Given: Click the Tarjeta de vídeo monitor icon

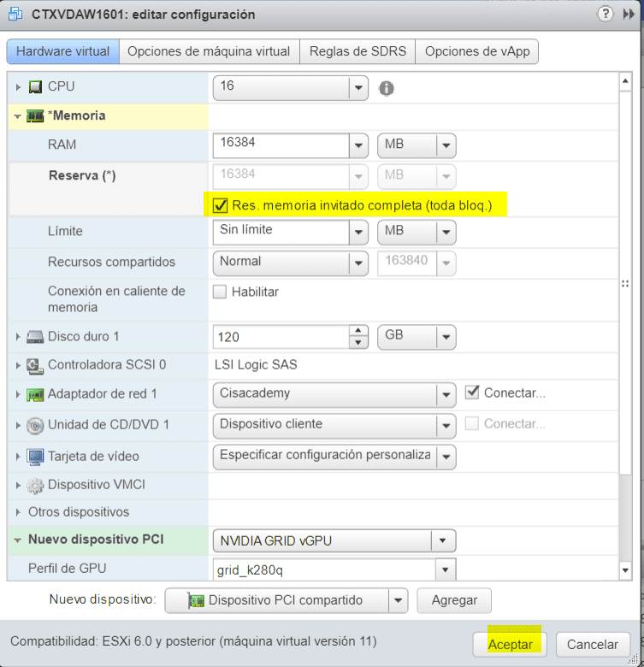Looking at the screenshot, I should [x=35, y=457].
